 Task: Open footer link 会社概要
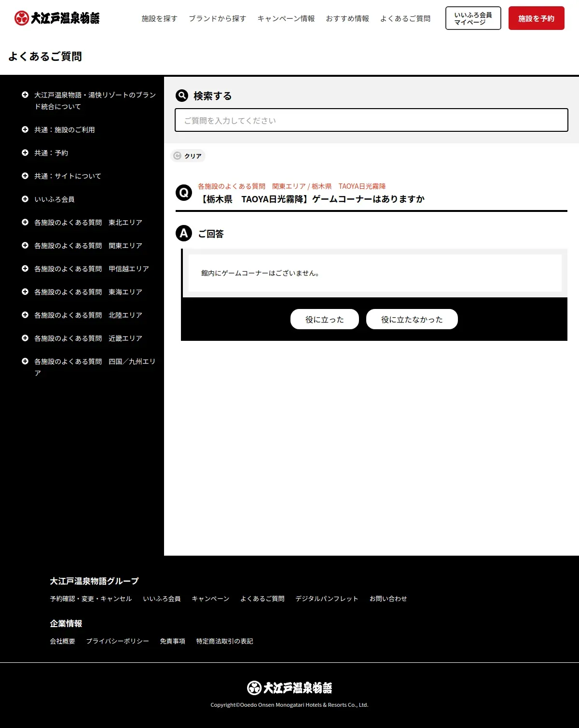(x=63, y=641)
